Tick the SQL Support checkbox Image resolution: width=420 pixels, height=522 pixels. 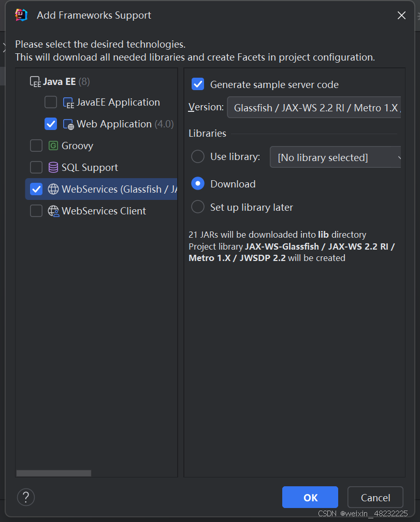pos(36,167)
